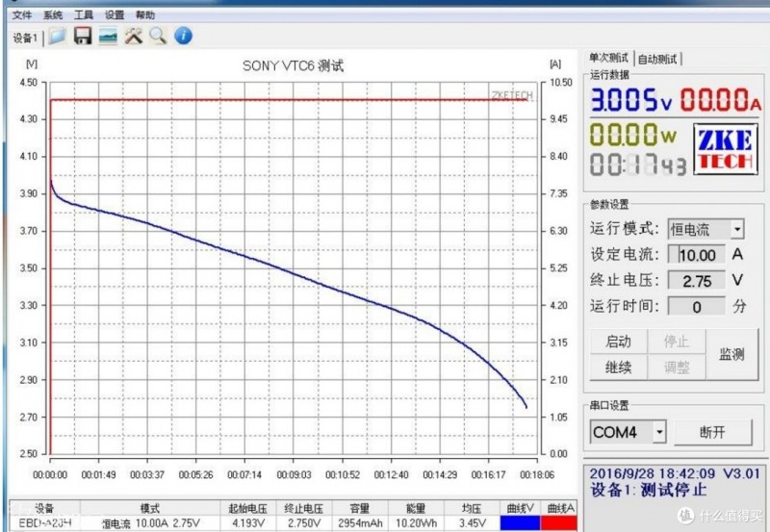The image size is (770, 532).
Task: Click the 曲线A column header
Action: 558,509
